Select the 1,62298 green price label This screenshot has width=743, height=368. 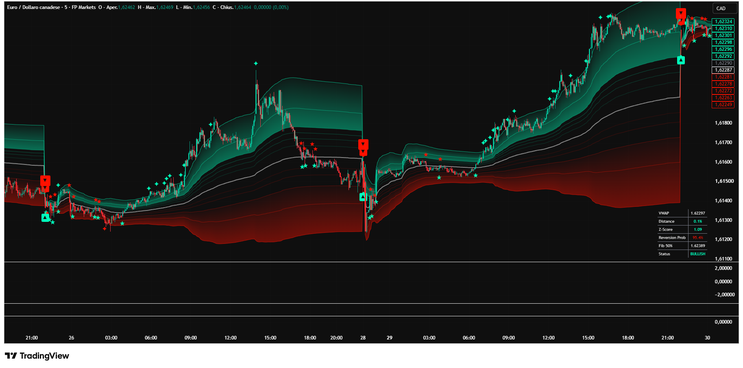[x=723, y=42]
